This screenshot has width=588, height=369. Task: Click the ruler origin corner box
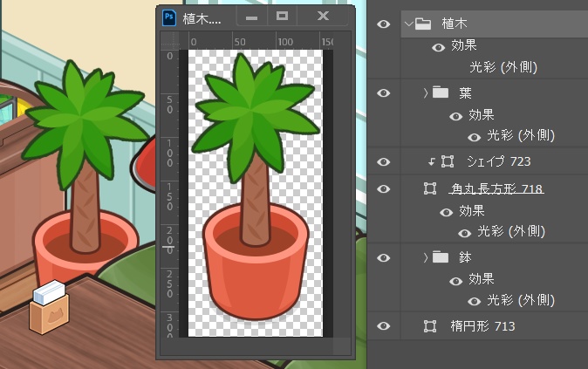click(x=170, y=41)
